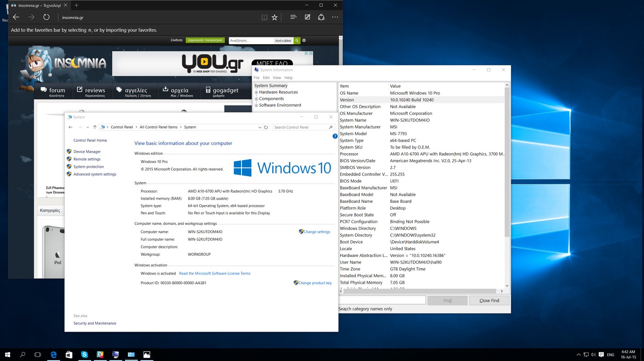Open Security and Maintenance link
This screenshot has width=644, height=361.
95,323
